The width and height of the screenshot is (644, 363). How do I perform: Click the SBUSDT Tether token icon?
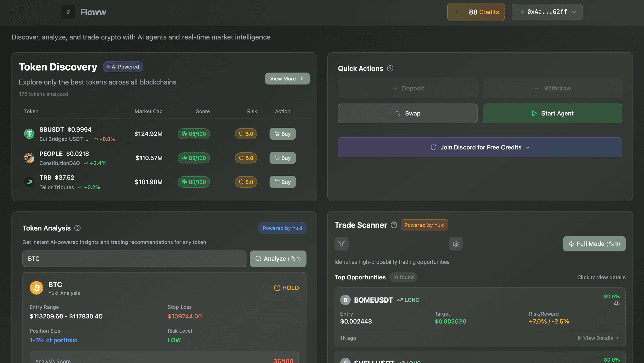(x=29, y=134)
